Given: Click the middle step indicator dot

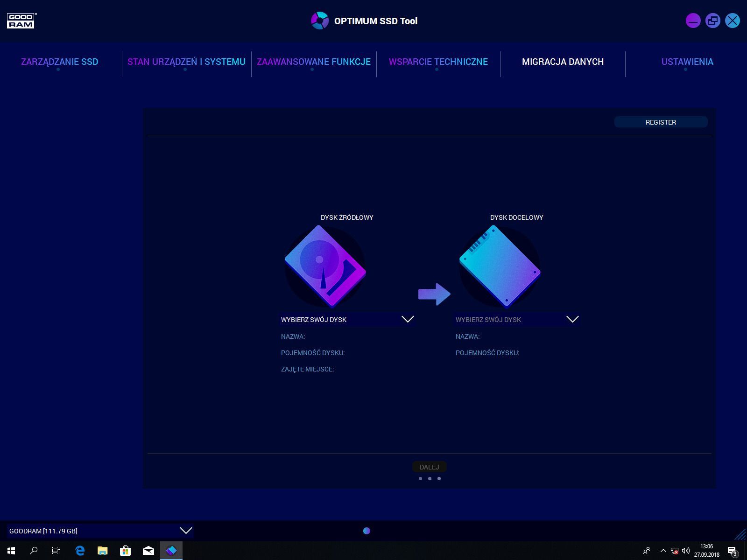Looking at the screenshot, I should click(430, 478).
